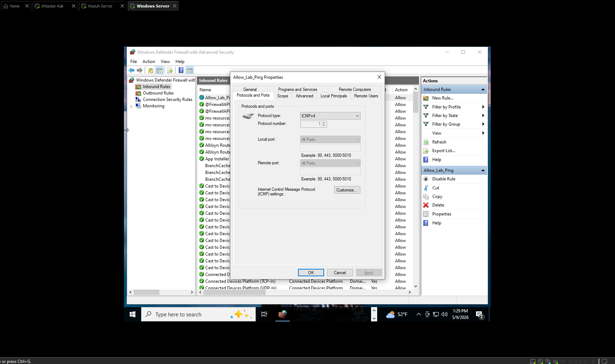Increase the Protocol number stepper
Screen dimensions: 615x364
324,122
